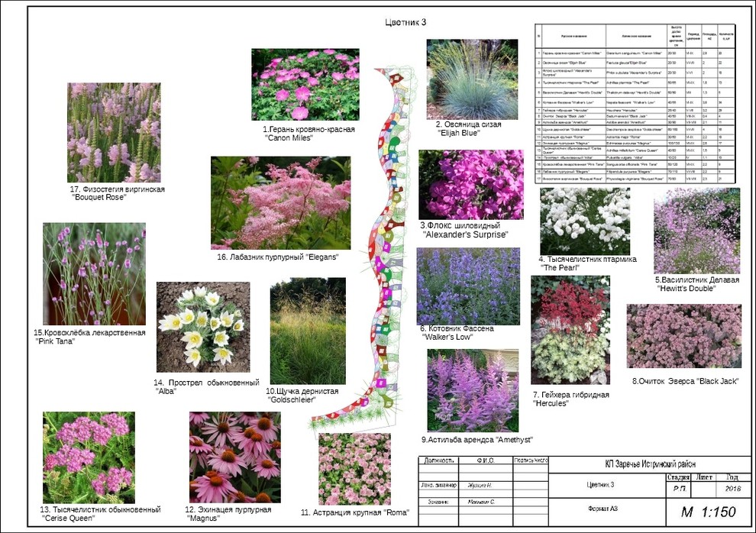This screenshot has height=533, width=756.
Task: Select the catmint "Walker's Low" picture
Action: coord(467,286)
